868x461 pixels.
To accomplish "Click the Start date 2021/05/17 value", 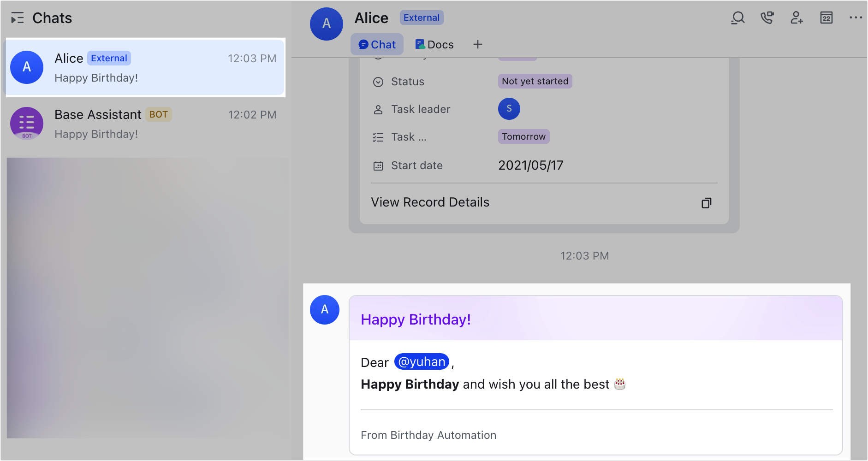I will point(530,165).
